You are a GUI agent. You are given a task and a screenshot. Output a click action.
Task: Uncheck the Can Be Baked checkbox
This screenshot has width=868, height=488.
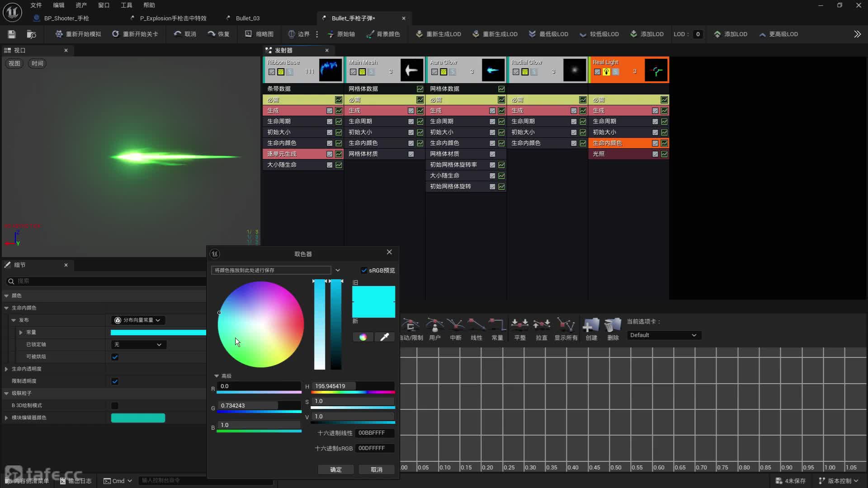(x=115, y=357)
